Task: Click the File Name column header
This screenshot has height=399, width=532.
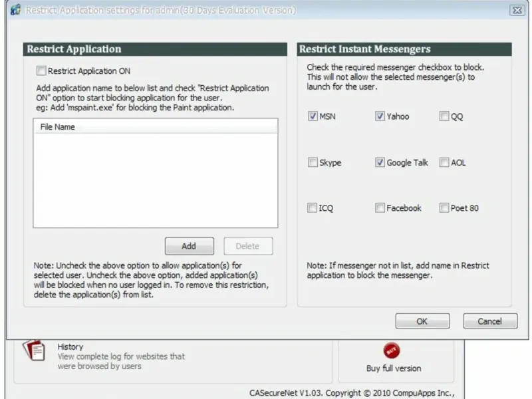Action: pyautogui.click(x=156, y=127)
